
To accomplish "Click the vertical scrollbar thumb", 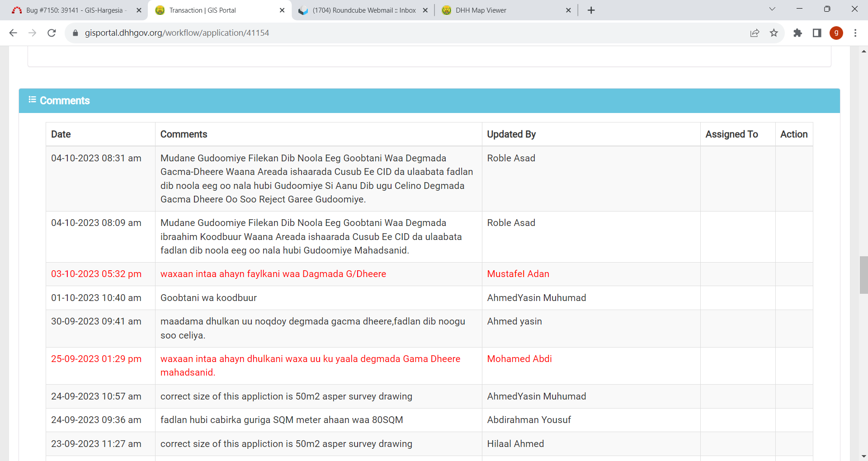I will (x=863, y=275).
